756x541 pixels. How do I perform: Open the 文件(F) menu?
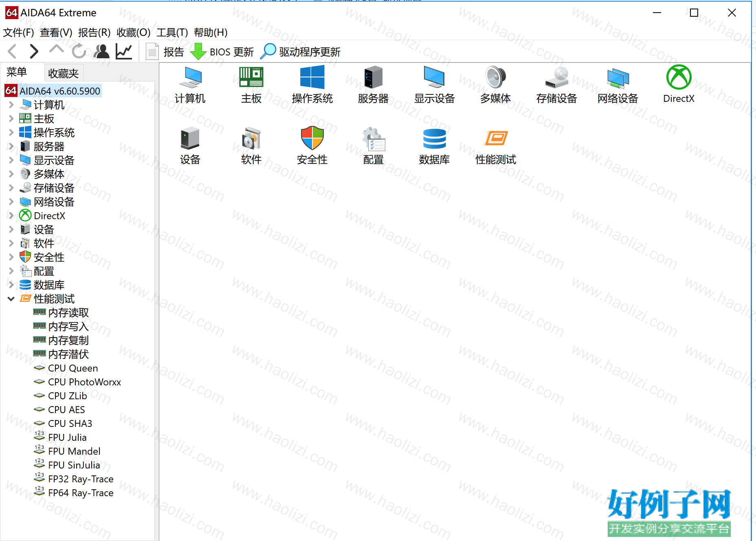(x=19, y=32)
